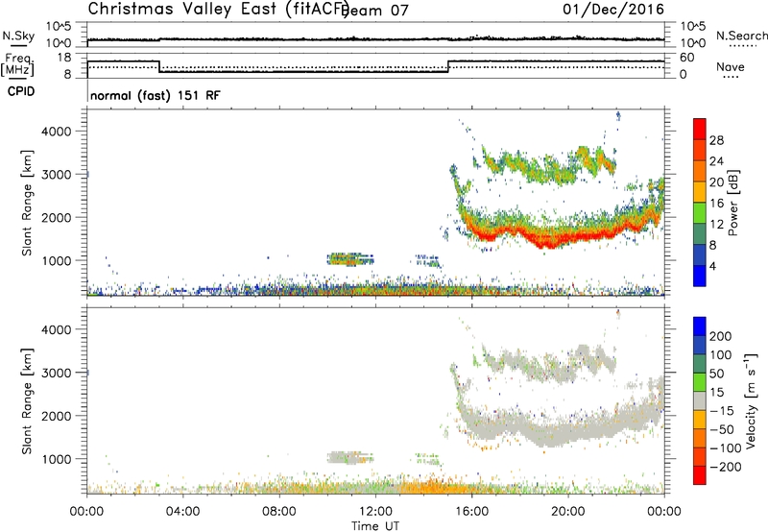Click the '16' power colorbar label

tap(716, 204)
